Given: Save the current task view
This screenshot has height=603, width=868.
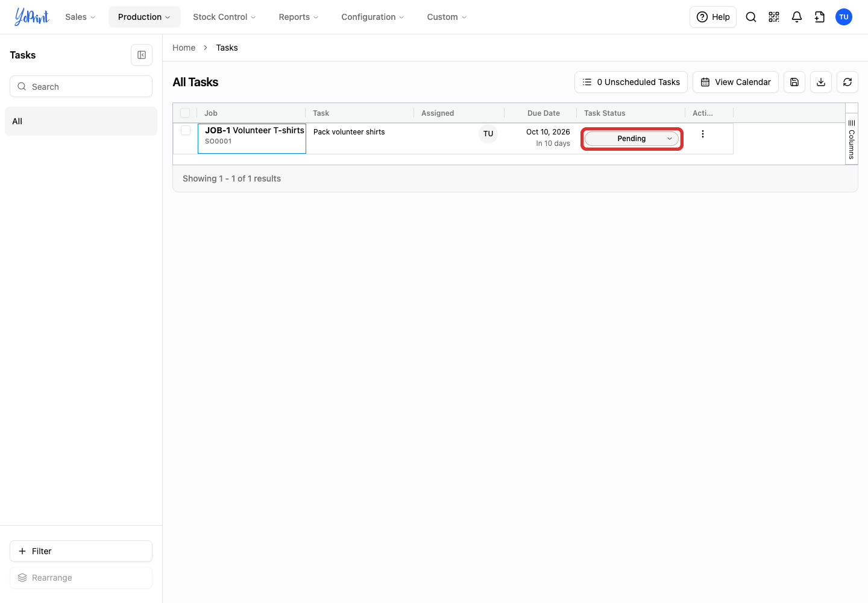Looking at the screenshot, I should click(794, 82).
